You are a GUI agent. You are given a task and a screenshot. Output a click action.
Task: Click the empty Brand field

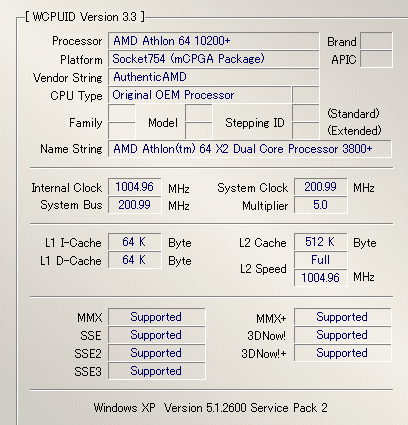click(376, 41)
